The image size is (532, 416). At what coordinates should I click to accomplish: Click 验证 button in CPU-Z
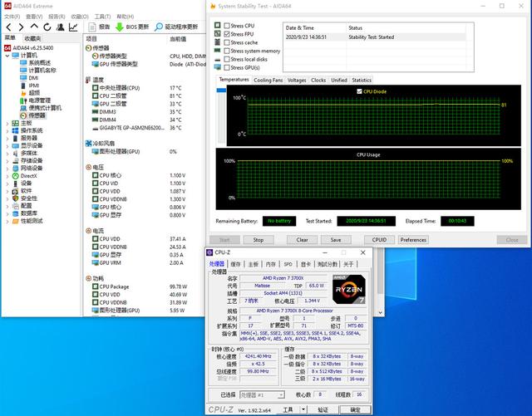point(323,410)
